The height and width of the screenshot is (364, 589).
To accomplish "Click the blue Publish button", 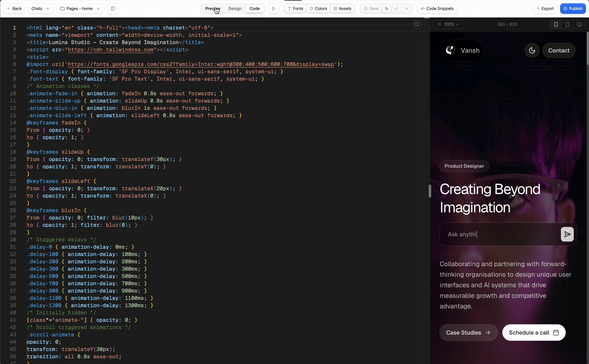I will [573, 9].
